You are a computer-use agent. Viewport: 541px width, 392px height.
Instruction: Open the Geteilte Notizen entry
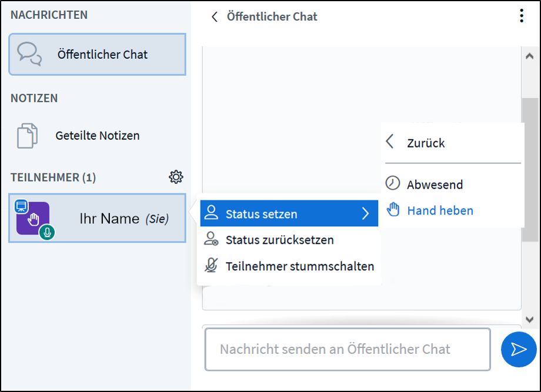[98, 136]
